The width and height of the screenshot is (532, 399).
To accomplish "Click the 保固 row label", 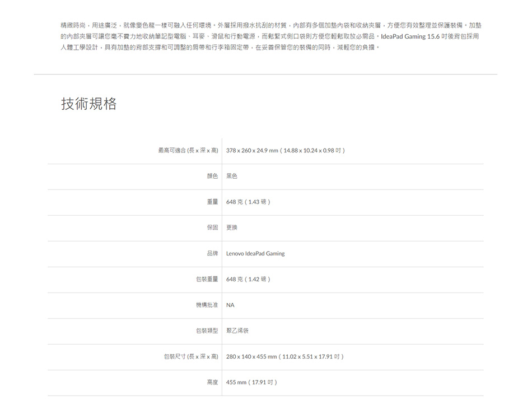I will 212,228.
